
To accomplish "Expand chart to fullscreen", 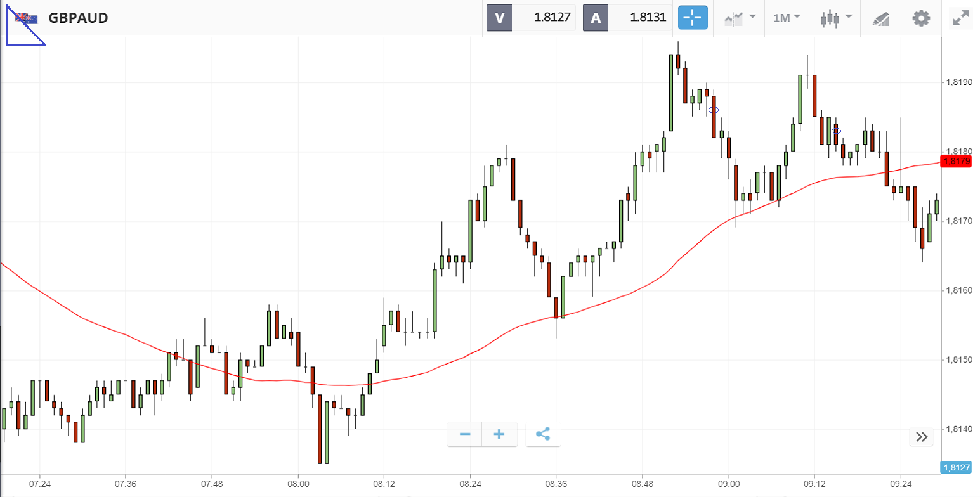I will (x=961, y=18).
